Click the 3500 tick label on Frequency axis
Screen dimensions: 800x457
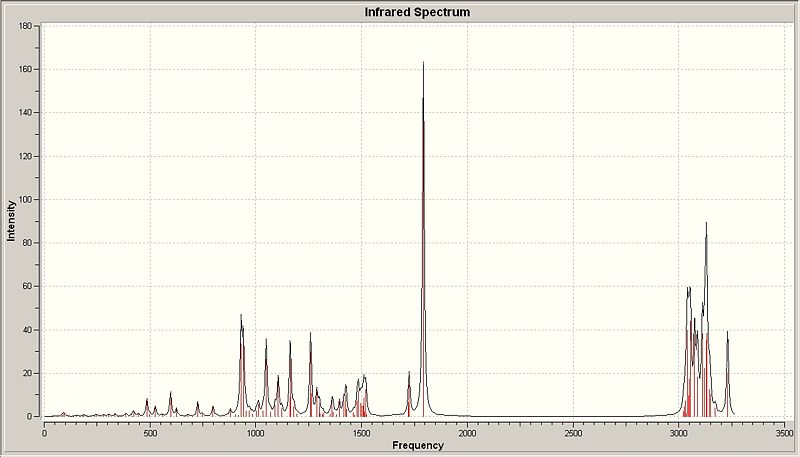[784, 433]
